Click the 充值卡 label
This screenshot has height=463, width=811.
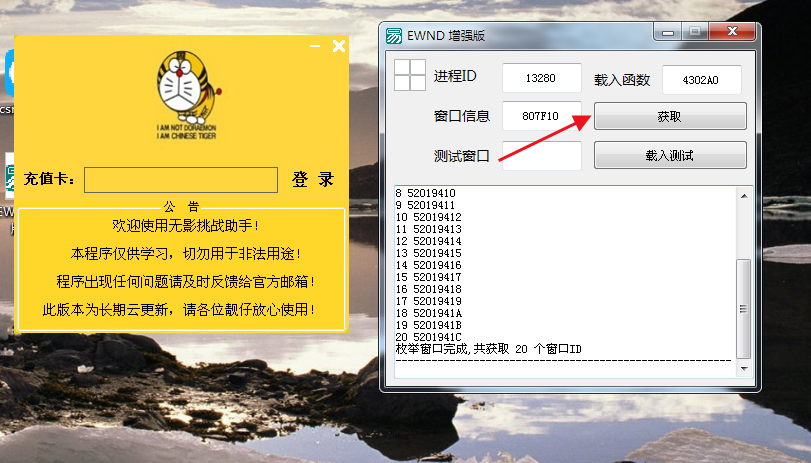pos(49,179)
